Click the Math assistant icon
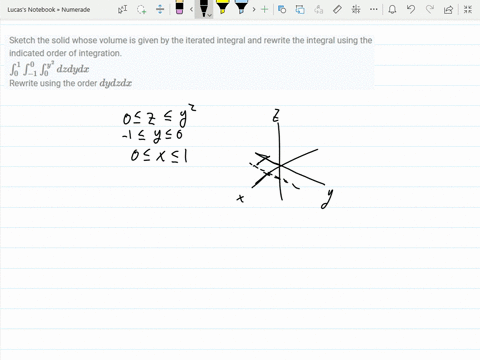 click(x=356, y=9)
